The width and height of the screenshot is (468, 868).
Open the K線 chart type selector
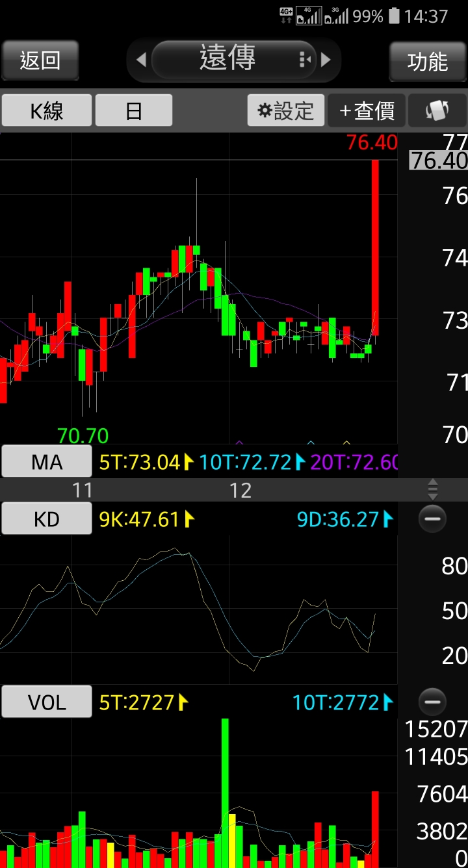pos(47,110)
